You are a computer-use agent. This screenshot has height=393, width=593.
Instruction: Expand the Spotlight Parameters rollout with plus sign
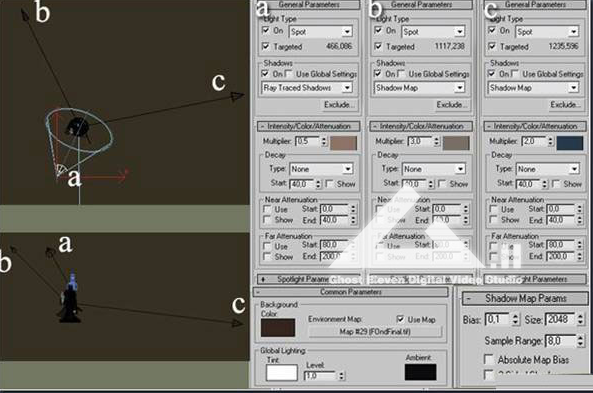click(309, 279)
